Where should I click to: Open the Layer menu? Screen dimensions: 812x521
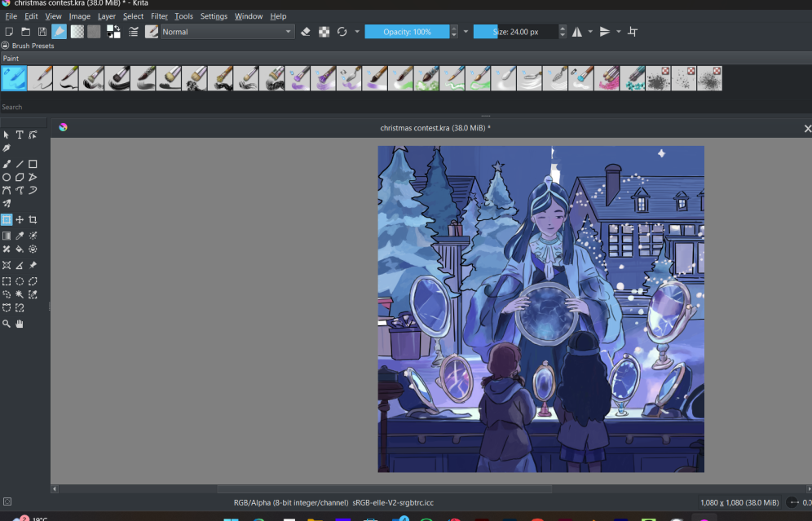(x=107, y=16)
